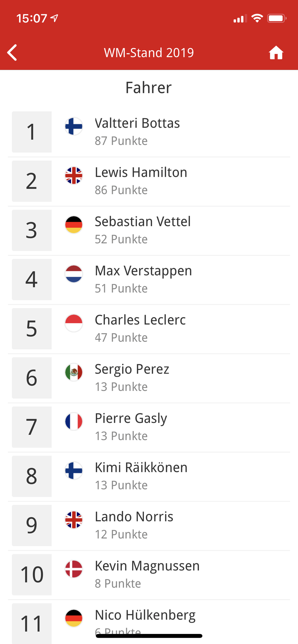The image size is (298, 644).
Task: Tap France flag beside Pierre Gasly
Action: [74, 421]
